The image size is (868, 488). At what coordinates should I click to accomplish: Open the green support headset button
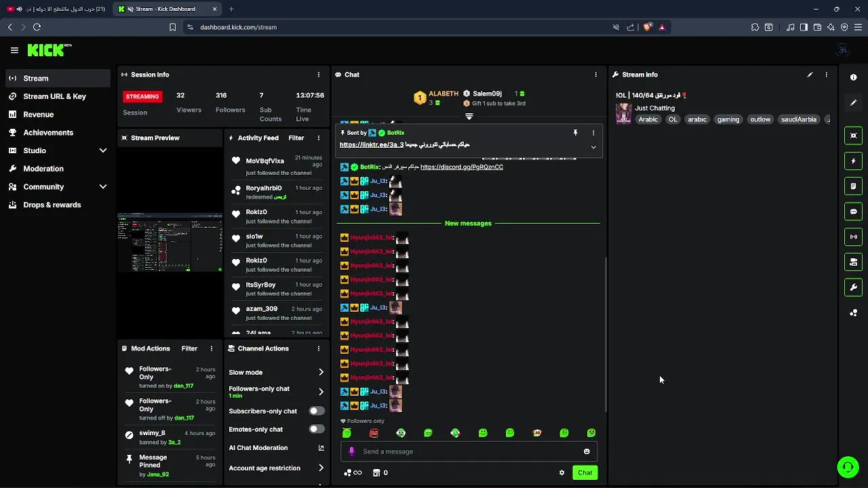(x=848, y=467)
